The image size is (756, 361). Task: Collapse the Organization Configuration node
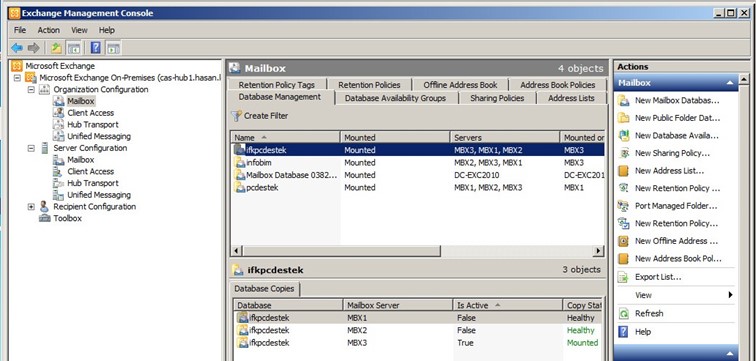point(31,89)
